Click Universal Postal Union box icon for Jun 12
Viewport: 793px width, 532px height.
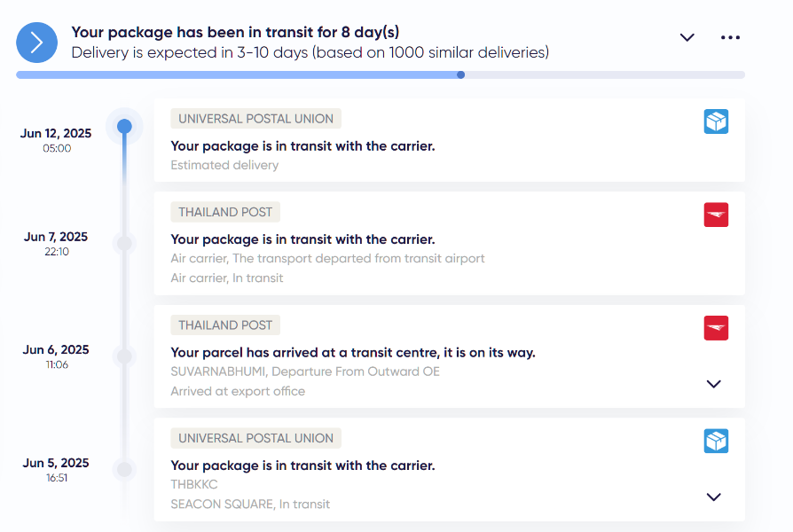click(716, 121)
